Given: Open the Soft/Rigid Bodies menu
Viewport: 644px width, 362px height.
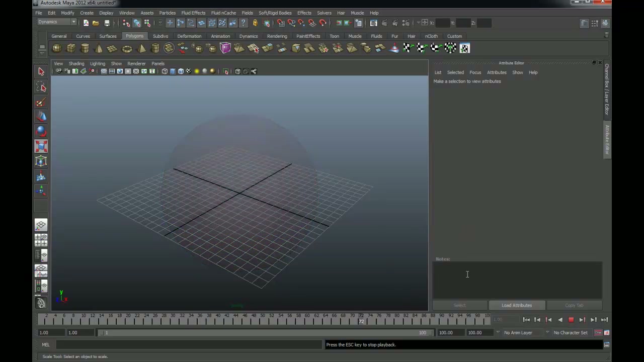Looking at the screenshot, I should pos(275,13).
